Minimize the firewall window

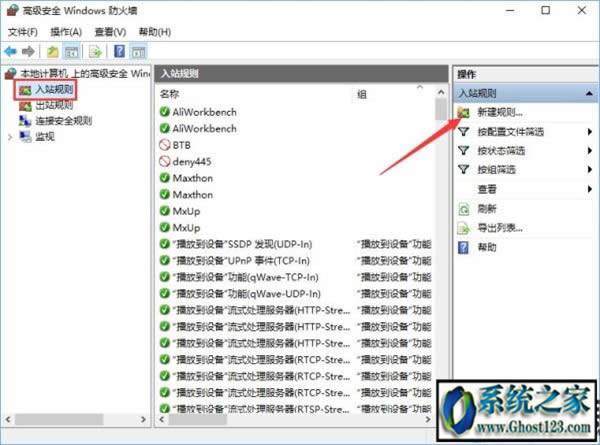[x=510, y=10]
